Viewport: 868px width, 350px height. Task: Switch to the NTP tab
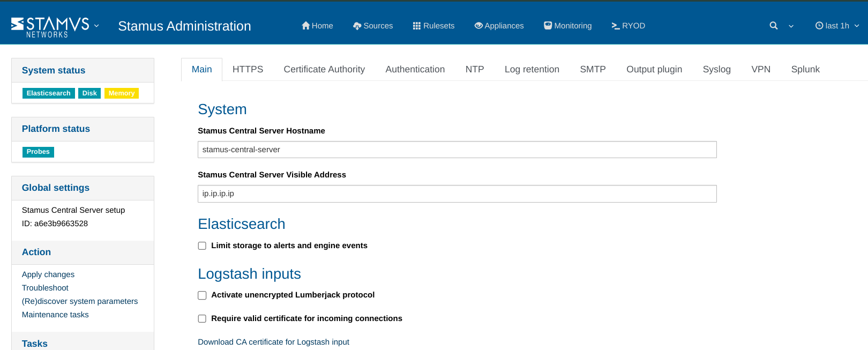475,70
